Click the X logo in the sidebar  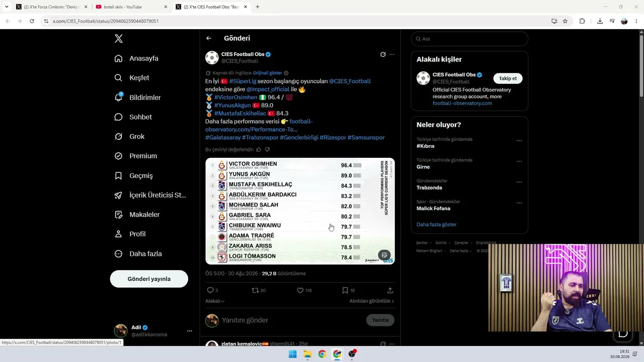click(x=118, y=39)
